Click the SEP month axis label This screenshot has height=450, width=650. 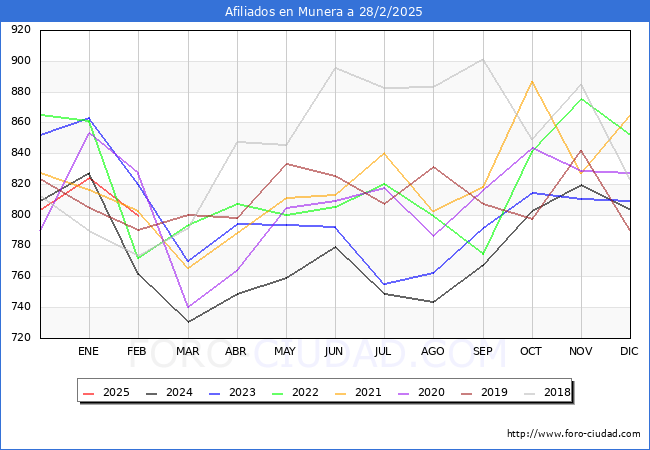click(483, 351)
